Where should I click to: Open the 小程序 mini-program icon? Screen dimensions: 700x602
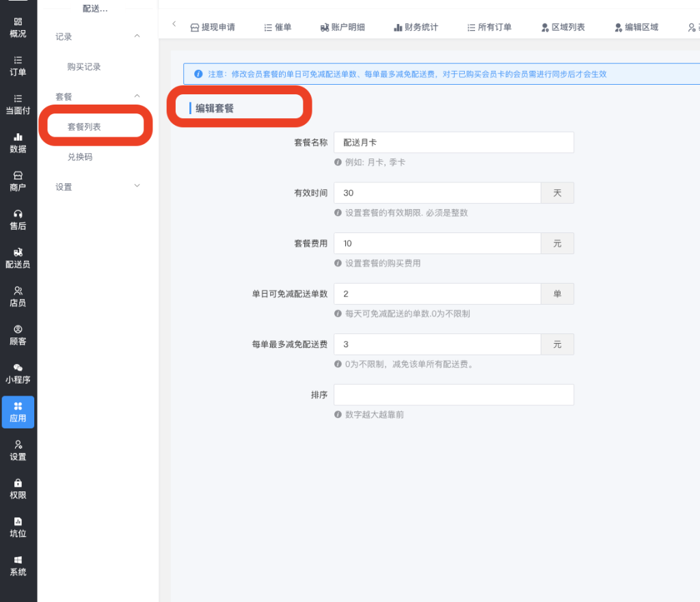tap(18, 368)
